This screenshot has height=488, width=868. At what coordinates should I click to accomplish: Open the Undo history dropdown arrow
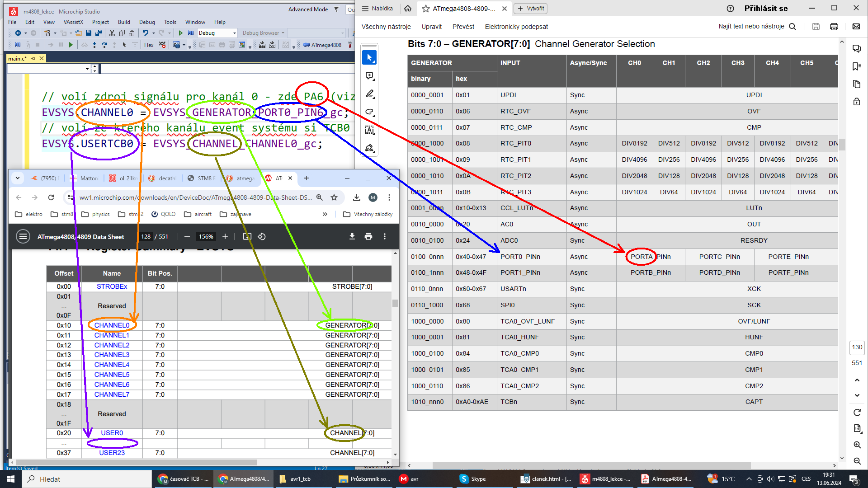point(154,33)
